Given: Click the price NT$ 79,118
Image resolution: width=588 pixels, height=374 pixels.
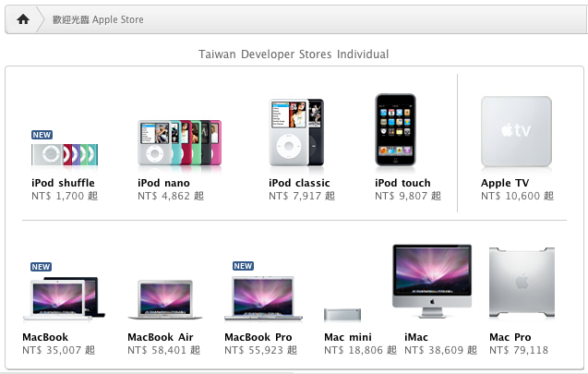Looking at the screenshot, I should point(519,350).
